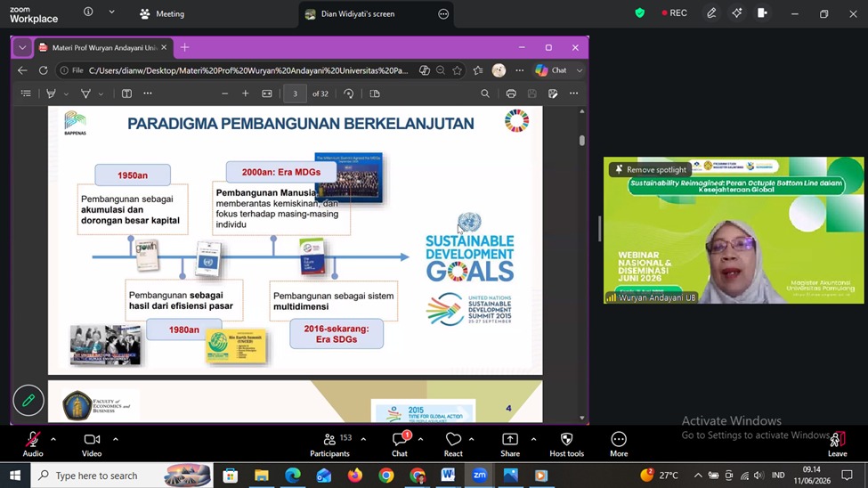
Task: Click the green encryption shield icon
Action: [x=640, y=13]
